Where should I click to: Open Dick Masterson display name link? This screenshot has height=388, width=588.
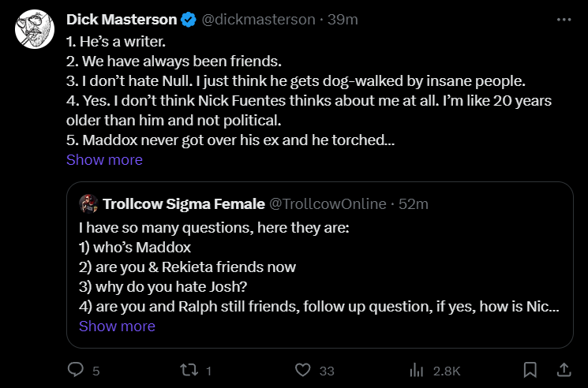(x=121, y=19)
